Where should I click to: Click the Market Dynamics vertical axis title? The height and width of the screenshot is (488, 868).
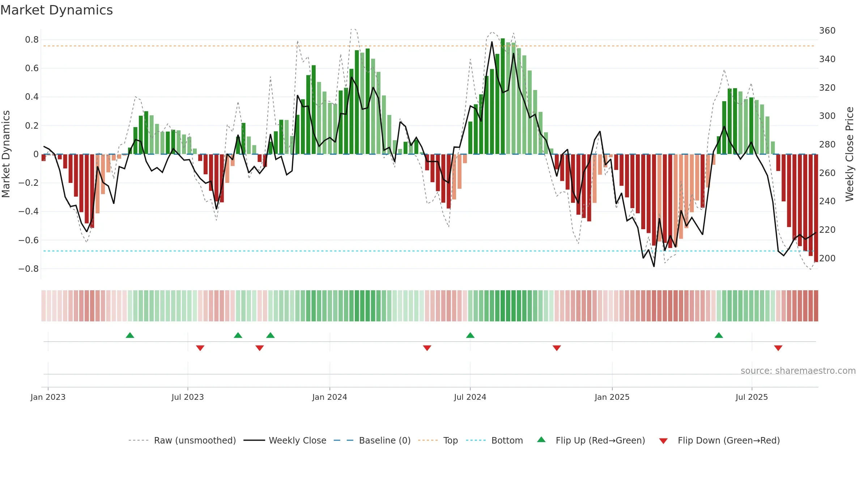[x=6, y=154]
